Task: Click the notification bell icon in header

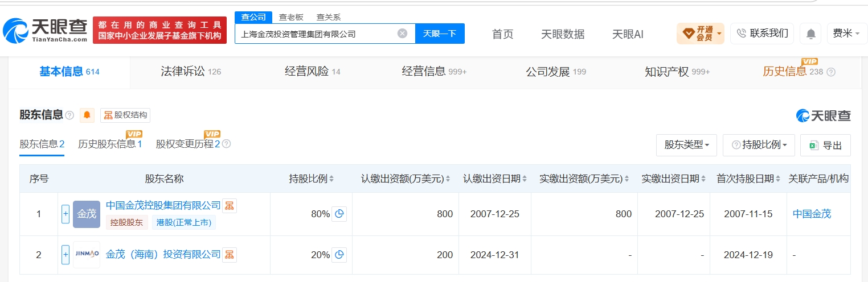Action: click(810, 34)
